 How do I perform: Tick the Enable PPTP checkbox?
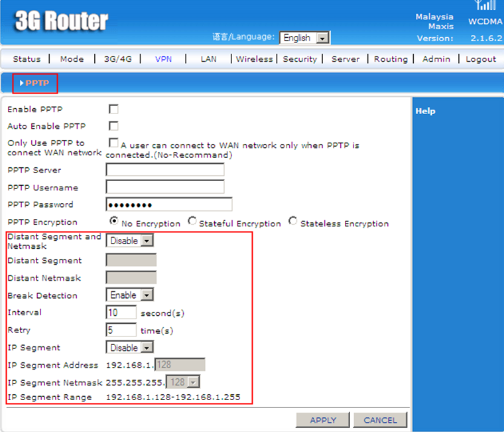point(113,109)
